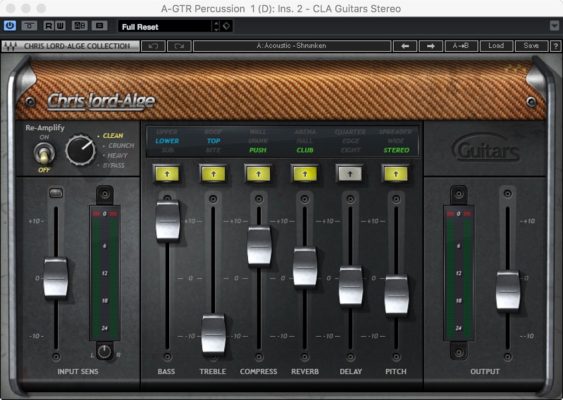Click the Delay fader handle
The height and width of the screenshot is (400, 563).
[x=351, y=285]
